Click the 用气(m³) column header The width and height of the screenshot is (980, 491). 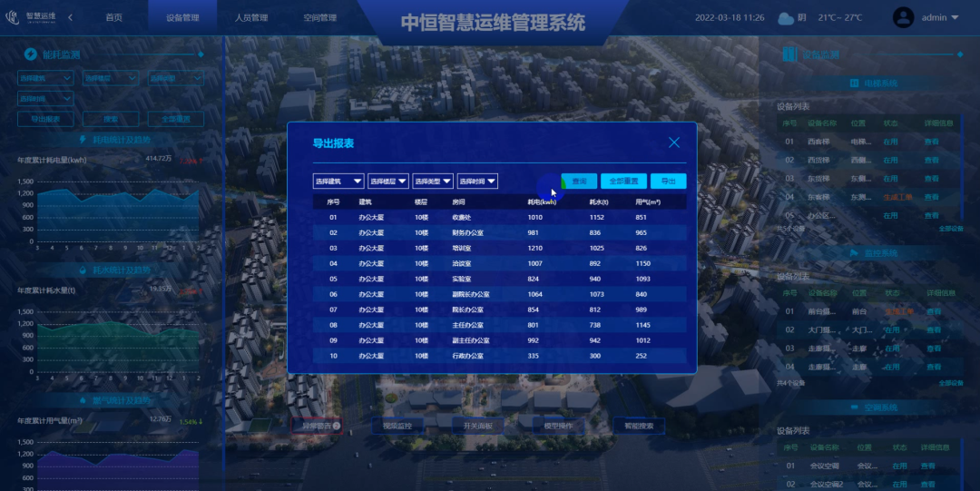(x=648, y=202)
